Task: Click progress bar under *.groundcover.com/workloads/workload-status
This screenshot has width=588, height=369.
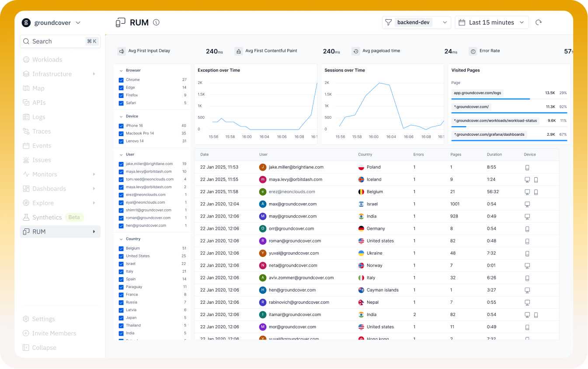Action: point(509,127)
